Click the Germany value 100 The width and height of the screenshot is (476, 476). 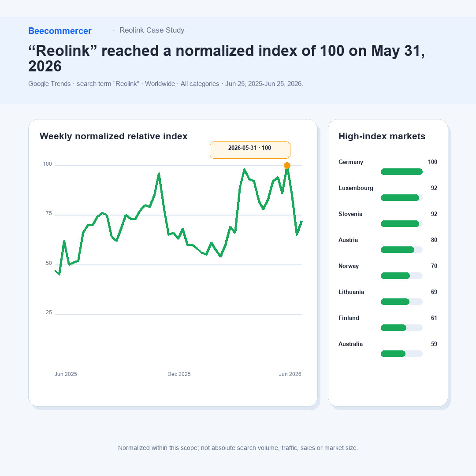point(433,162)
